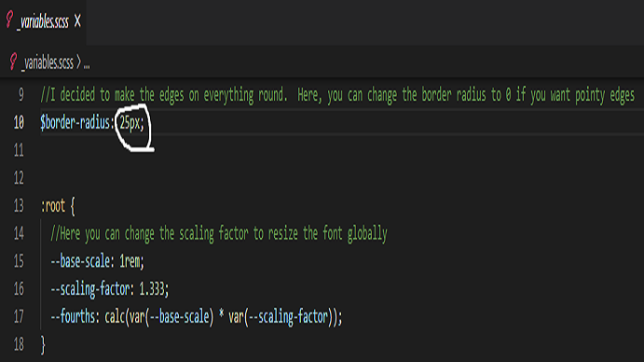Expand the breadcrumb ellipsis symbol list
The image size is (644, 362).
click(x=87, y=65)
